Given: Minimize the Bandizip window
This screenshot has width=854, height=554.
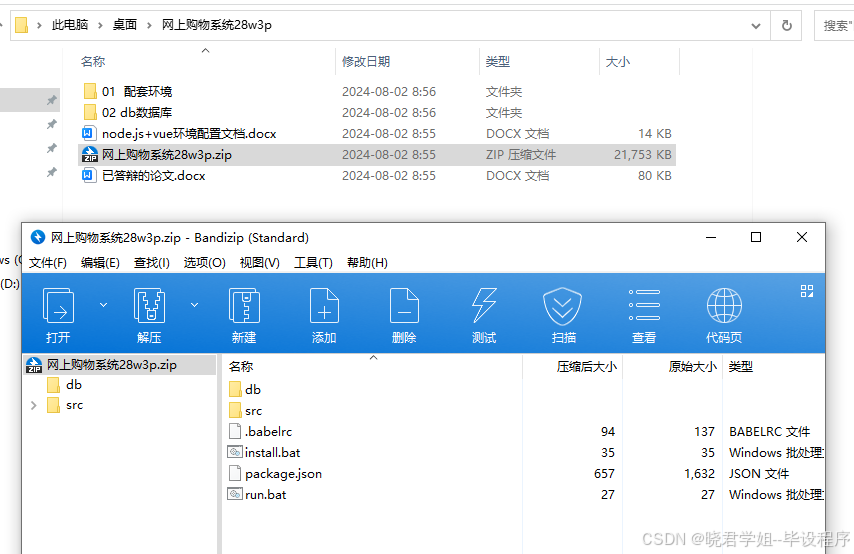Looking at the screenshot, I should [x=711, y=237].
